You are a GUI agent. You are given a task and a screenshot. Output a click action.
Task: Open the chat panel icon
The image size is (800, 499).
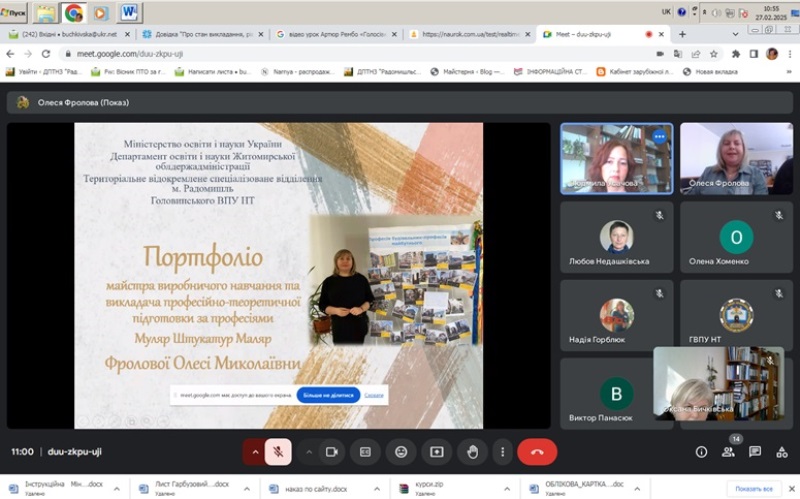(755, 452)
